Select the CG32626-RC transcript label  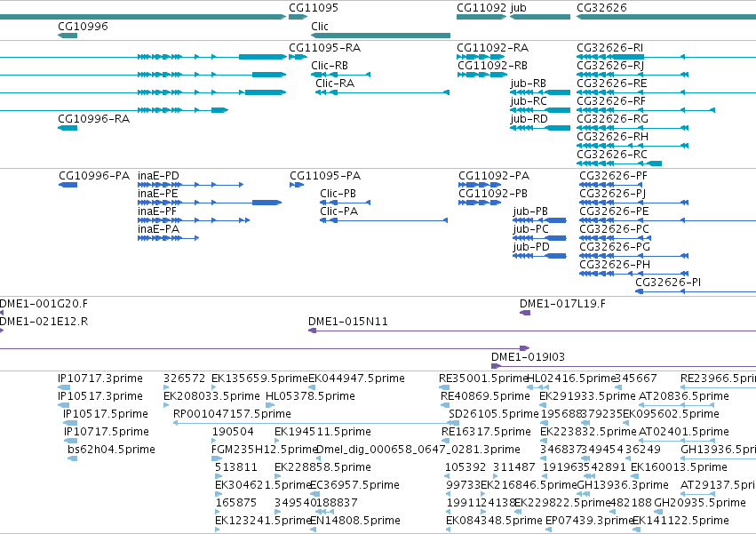(612, 155)
